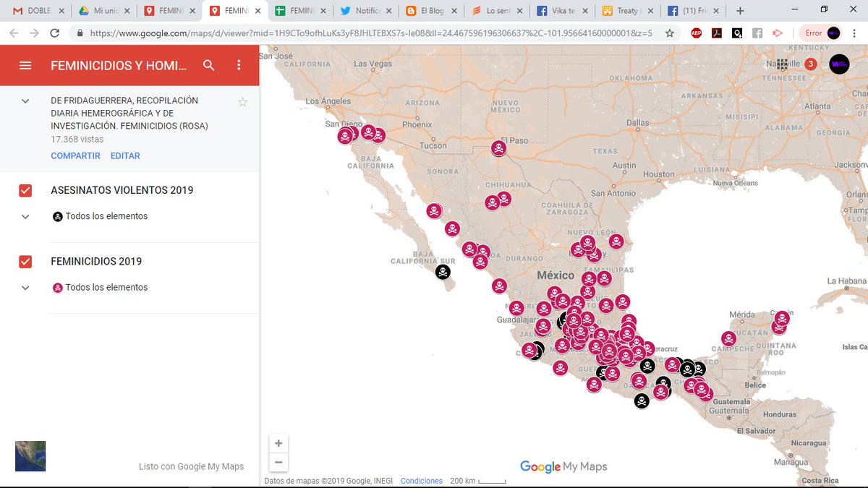Switch to satellite view thumbnail
The width and height of the screenshot is (868, 488).
[x=30, y=456]
